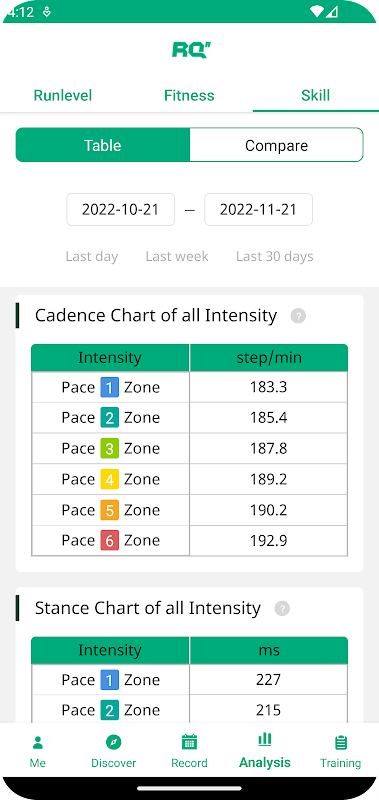
Task: Tap the red Pace 6 Zone swatch
Action: 110,540
